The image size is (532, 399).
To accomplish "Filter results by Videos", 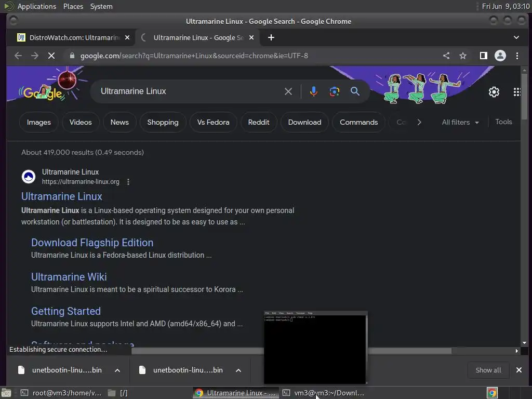I will [81, 123].
